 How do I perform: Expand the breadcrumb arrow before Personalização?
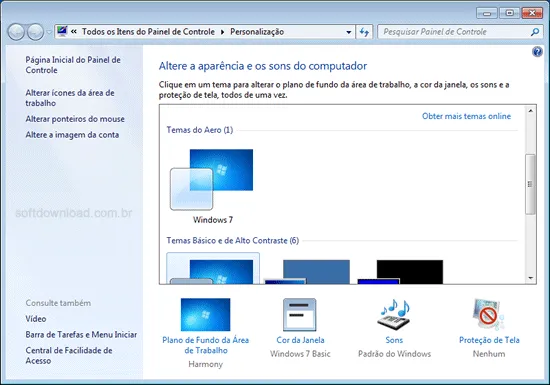(222, 32)
